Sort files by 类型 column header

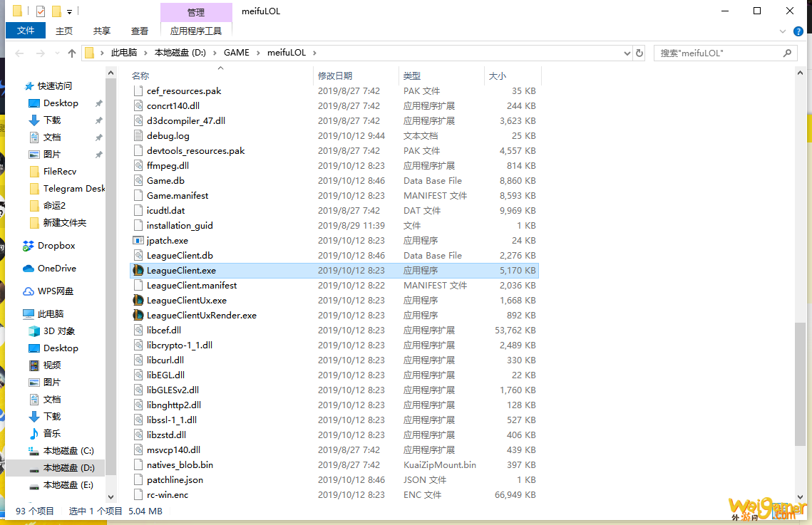point(412,76)
